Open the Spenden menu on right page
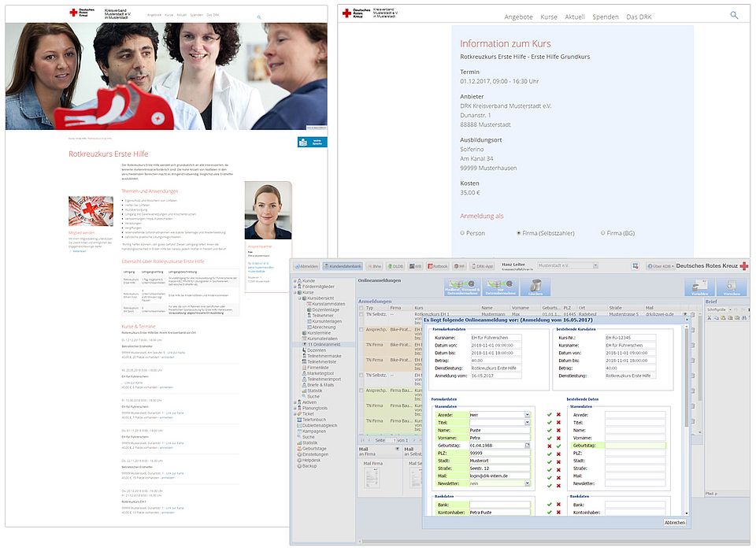The width and height of the screenshot is (756, 548). click(x=605, y=17)
